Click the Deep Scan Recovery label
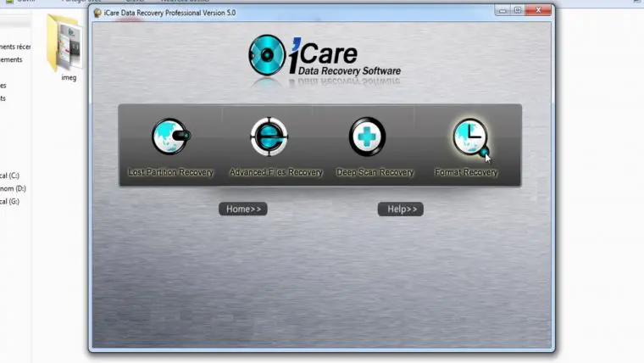 [x=375, y=172]
